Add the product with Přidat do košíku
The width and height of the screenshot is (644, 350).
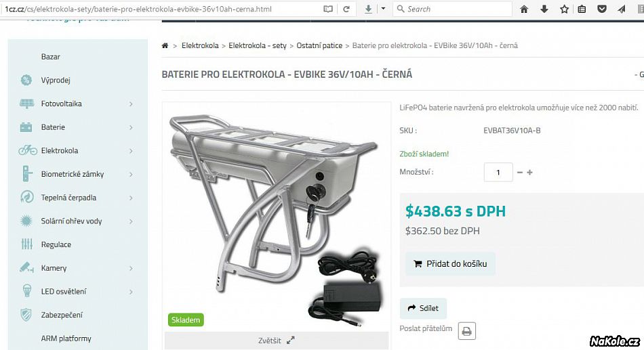click(450, 264)
